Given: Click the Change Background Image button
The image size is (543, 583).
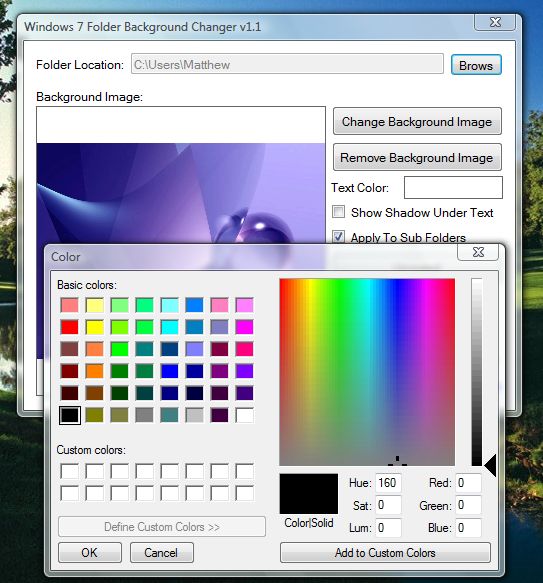Looking at the screenshot, I should [x=417, y=121].
